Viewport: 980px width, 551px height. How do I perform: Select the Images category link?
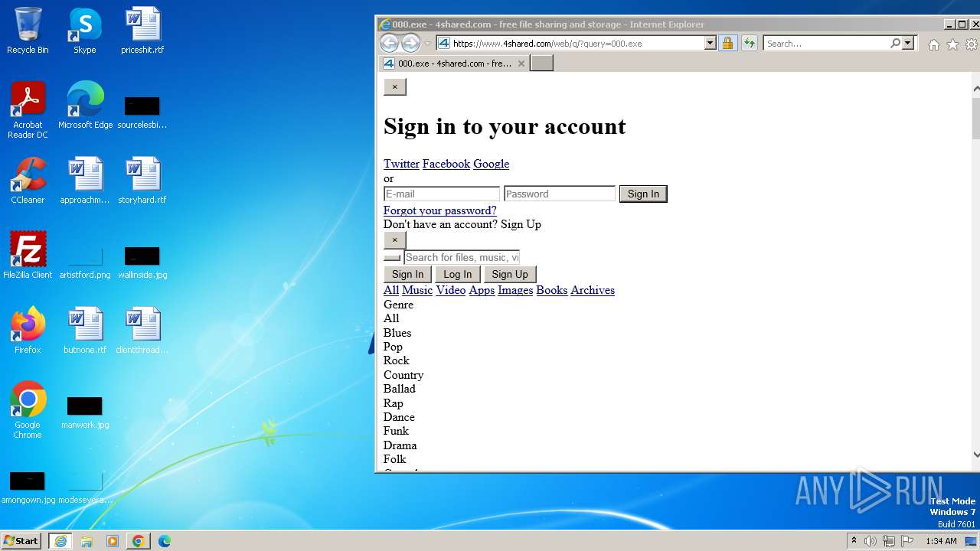point(515,290)
